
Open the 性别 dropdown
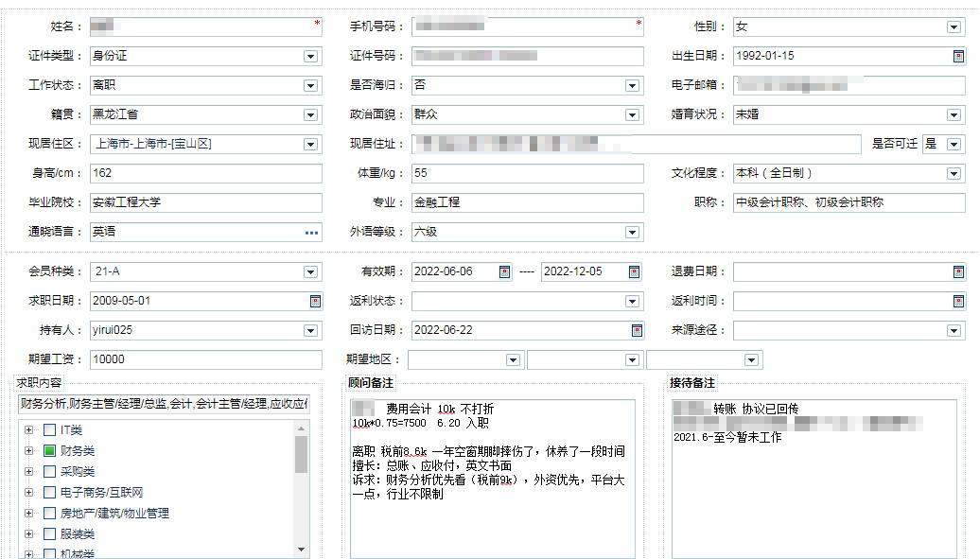(x=954, y=26)
